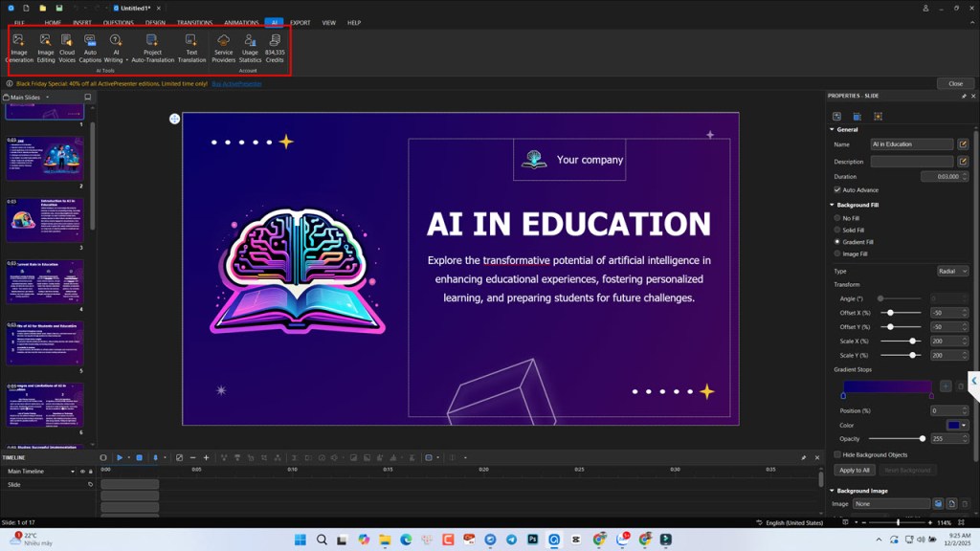Open the gradient Type dropdown showing Radial
Screen dimensions: 980x551
pyautogui.click(x=952, y=271)
